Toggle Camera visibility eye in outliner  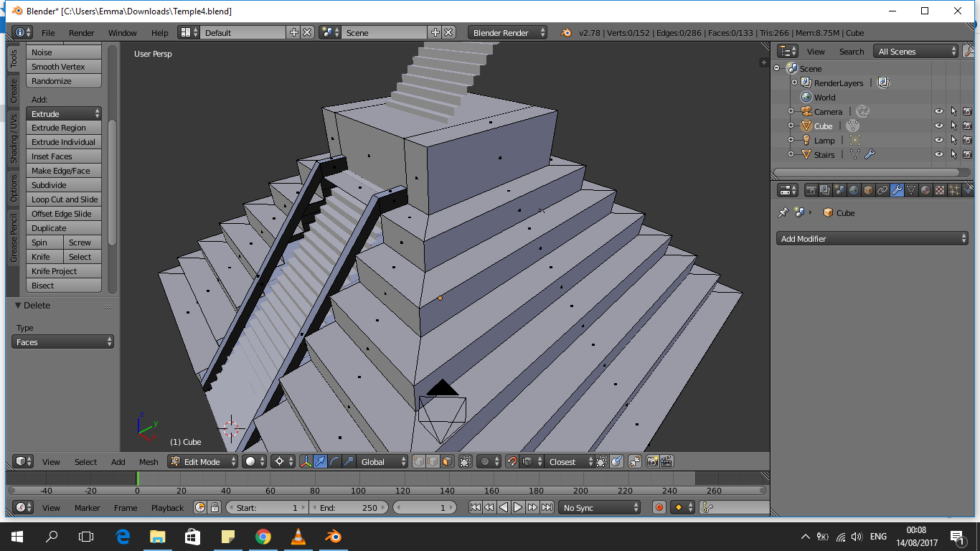938,111
